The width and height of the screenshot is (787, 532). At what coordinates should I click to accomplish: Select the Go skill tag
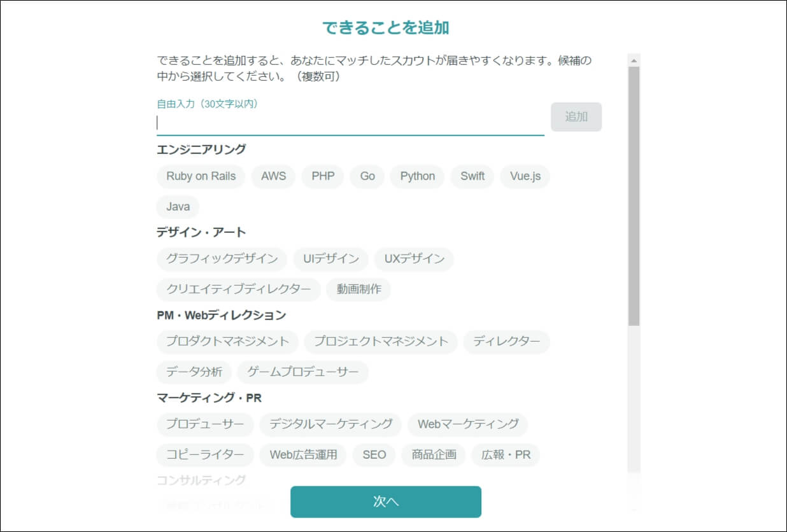click(x=367, y=176)
